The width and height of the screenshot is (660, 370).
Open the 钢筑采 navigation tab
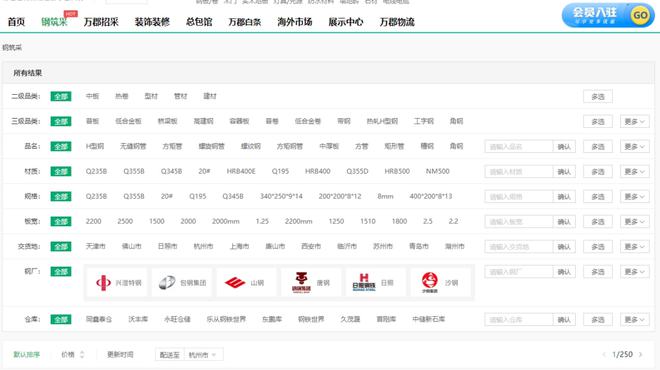coord(54,22)
